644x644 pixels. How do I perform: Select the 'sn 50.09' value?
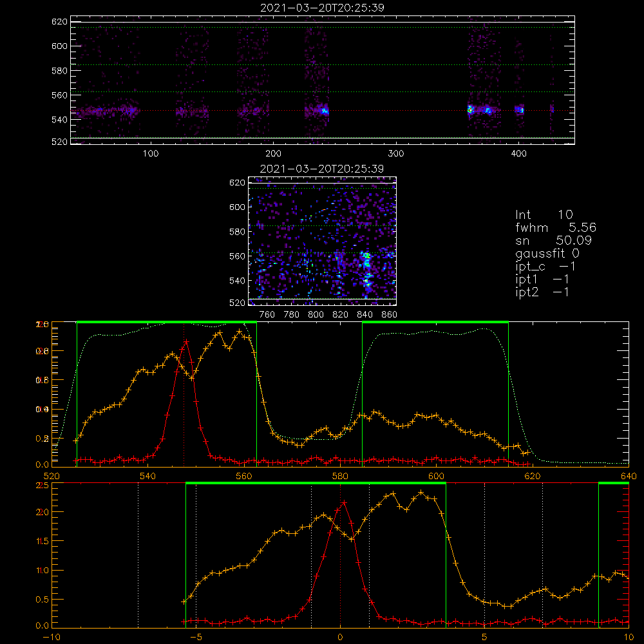point(553,240)
